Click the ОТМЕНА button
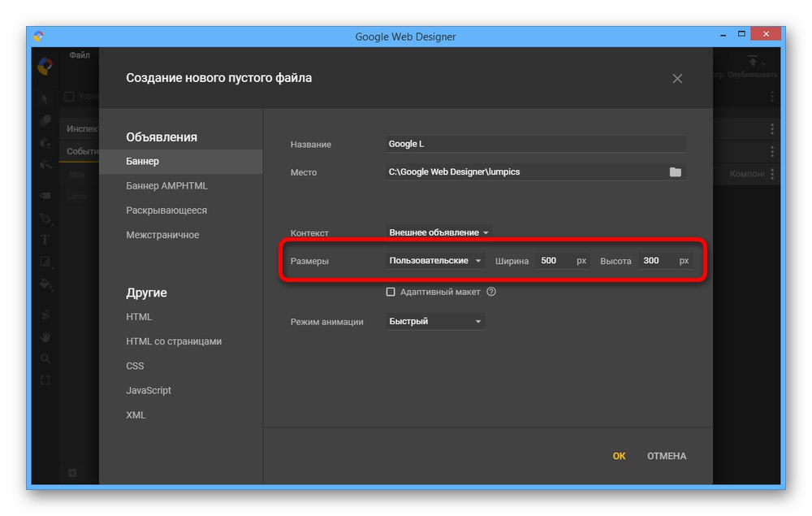The width and height of the screenshot is (812, 516). [x=666, y=456]
